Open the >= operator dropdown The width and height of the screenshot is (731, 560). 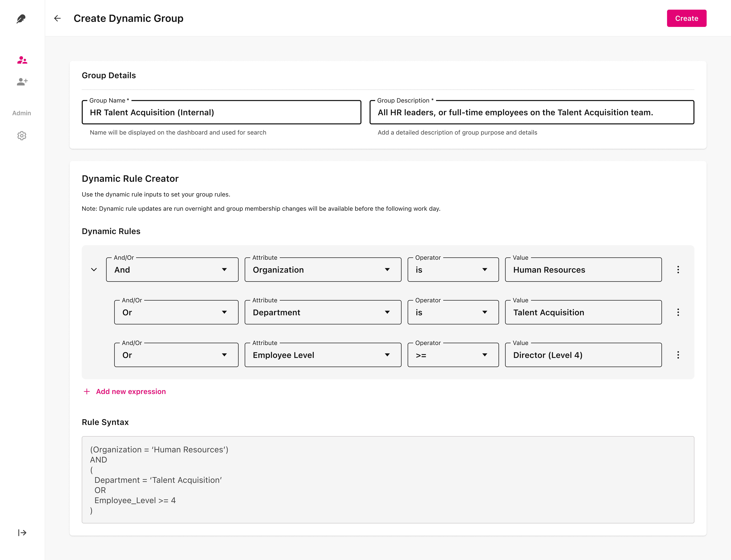click(453, 355)
